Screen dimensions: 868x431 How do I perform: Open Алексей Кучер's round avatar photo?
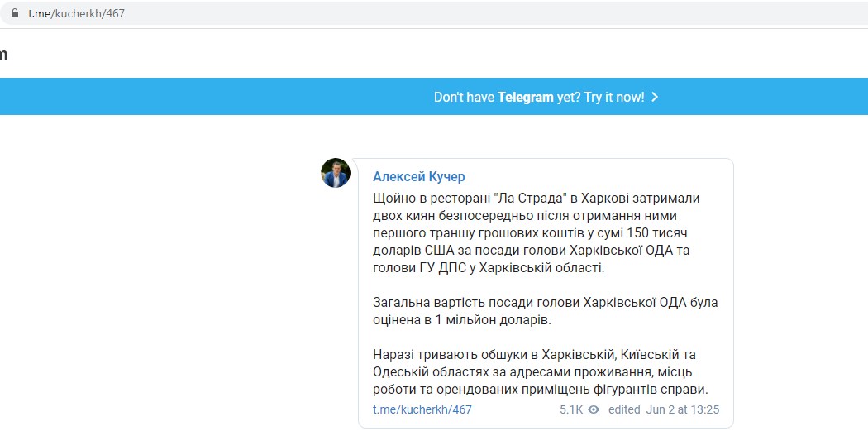click(x=336, y=173)
